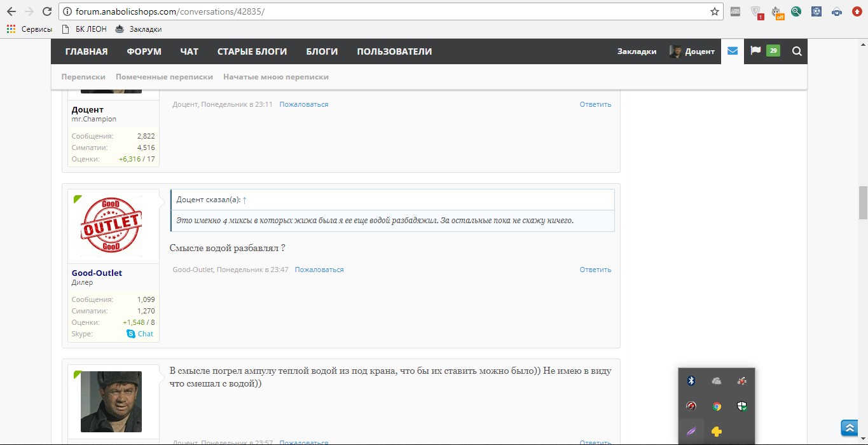The height and width of the screenshot is (445, 868).
Task: Bookmark this page with the star icon
Action: tap(715, 11)
